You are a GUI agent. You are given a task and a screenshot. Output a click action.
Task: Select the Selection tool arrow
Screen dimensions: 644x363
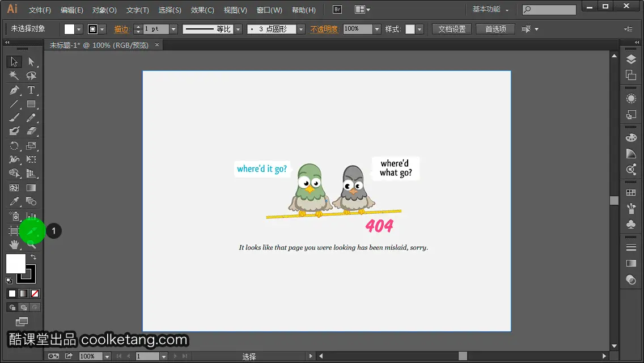(x=14, y=62)
